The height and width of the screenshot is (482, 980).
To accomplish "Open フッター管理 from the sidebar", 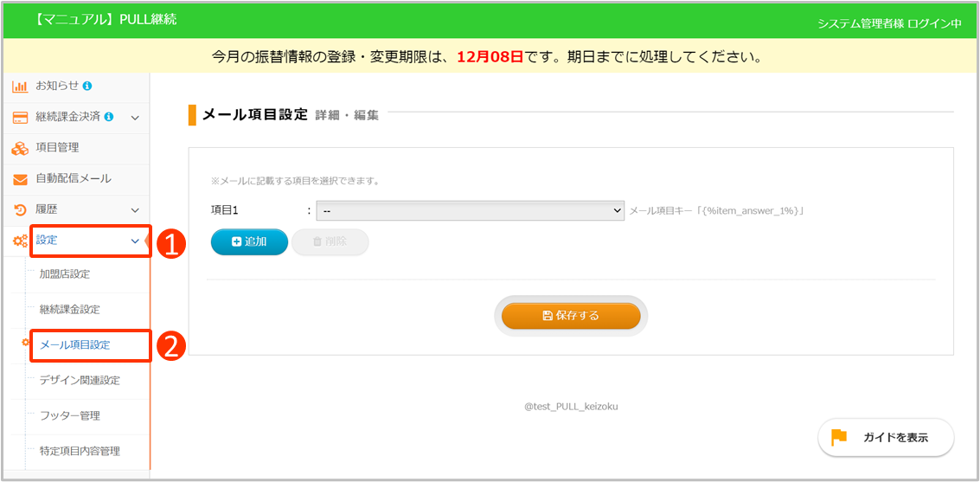I will click(x=70, y=415).
